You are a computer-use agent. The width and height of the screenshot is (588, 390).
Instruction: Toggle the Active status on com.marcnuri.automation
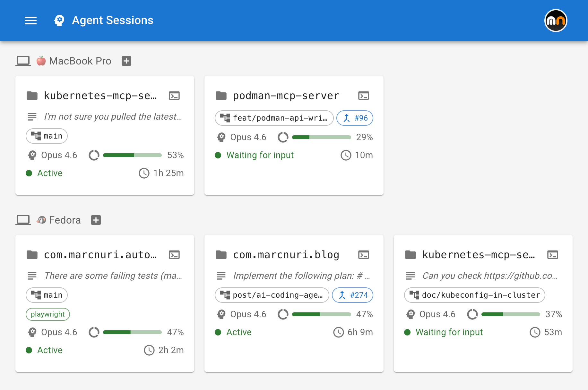(29, 350)
